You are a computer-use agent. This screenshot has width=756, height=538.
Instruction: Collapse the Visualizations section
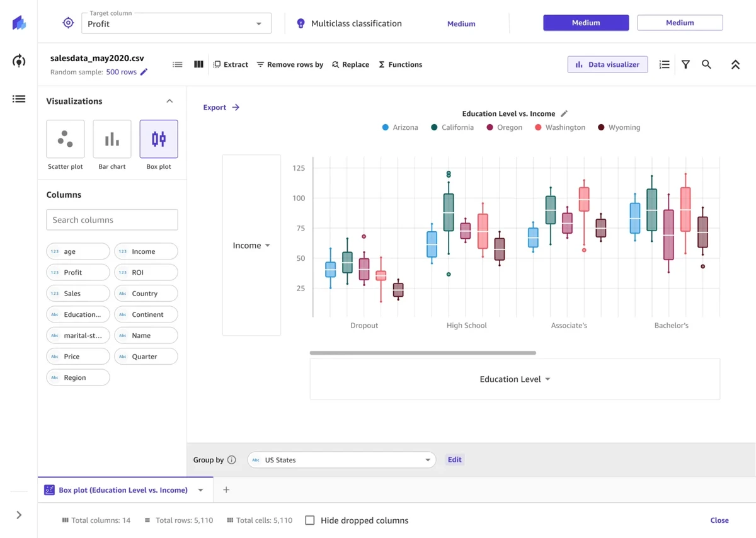coord(169,101)
